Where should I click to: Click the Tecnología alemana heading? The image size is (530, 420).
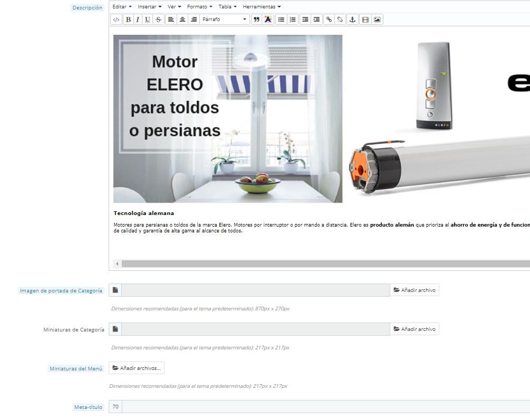pos(143,213)
